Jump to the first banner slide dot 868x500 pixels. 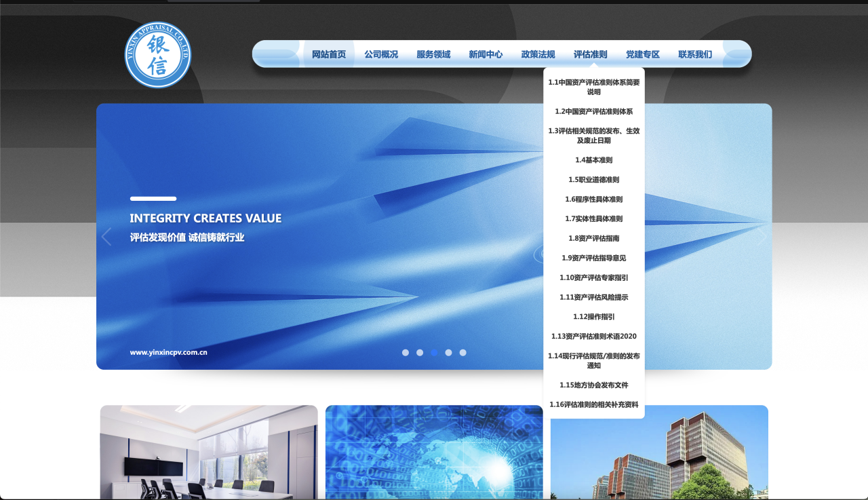pos(406,353)
